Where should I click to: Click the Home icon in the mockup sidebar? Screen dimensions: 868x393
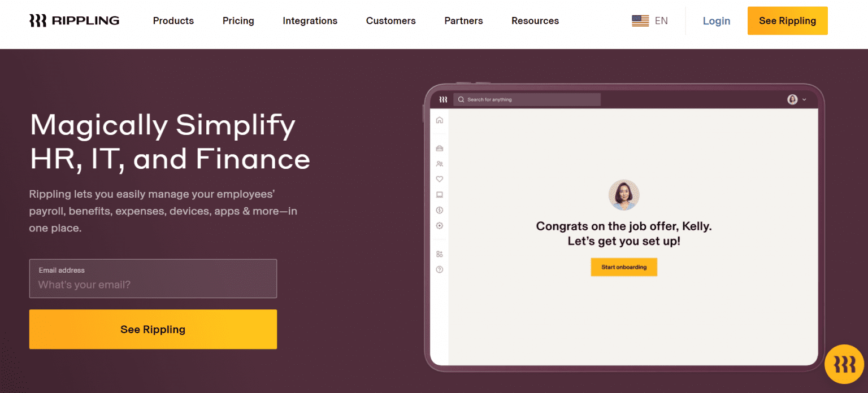click(x=440, y=120)
